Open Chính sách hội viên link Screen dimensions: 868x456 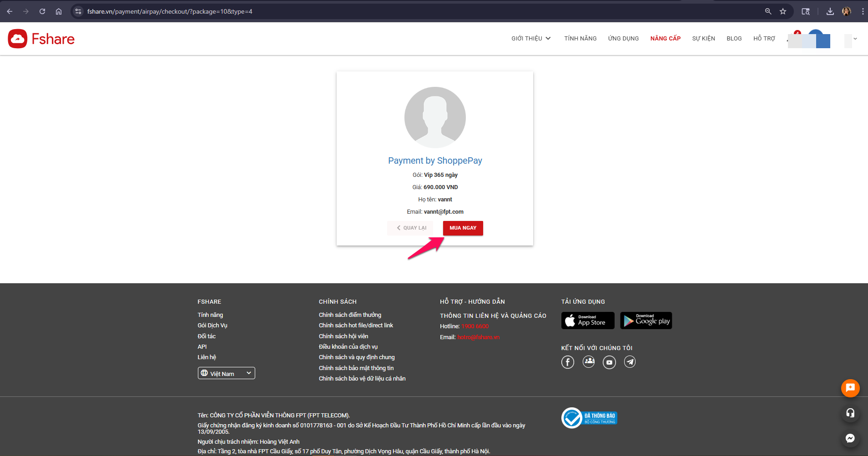pyautogui.click(x=343, y=336)
